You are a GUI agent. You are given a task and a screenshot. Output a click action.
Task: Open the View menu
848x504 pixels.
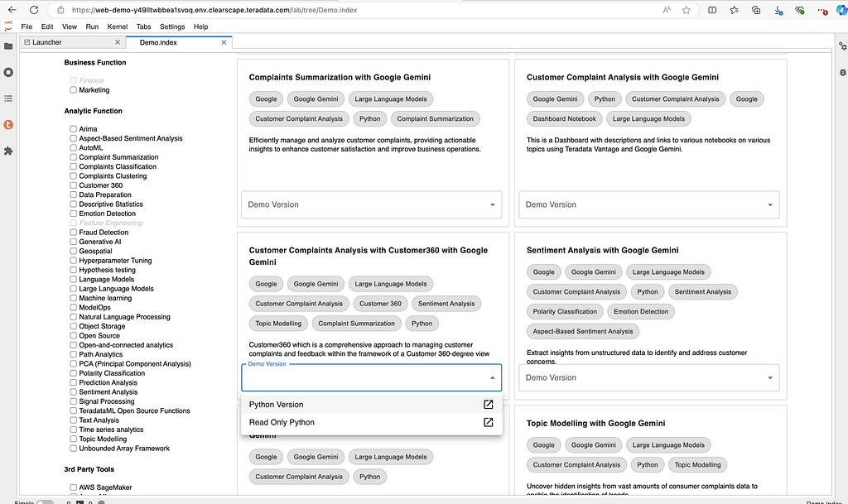(x=70, y=26)
